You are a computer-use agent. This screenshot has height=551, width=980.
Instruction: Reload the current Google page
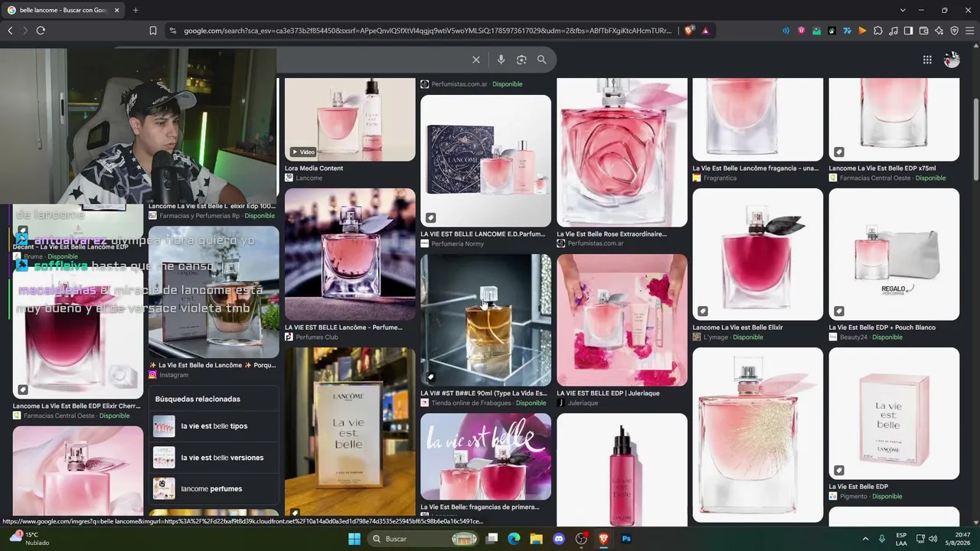click(41, 31)
